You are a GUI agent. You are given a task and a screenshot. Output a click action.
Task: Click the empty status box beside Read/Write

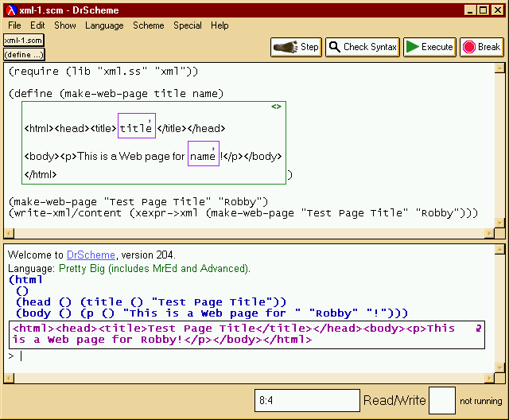[442, 401]
